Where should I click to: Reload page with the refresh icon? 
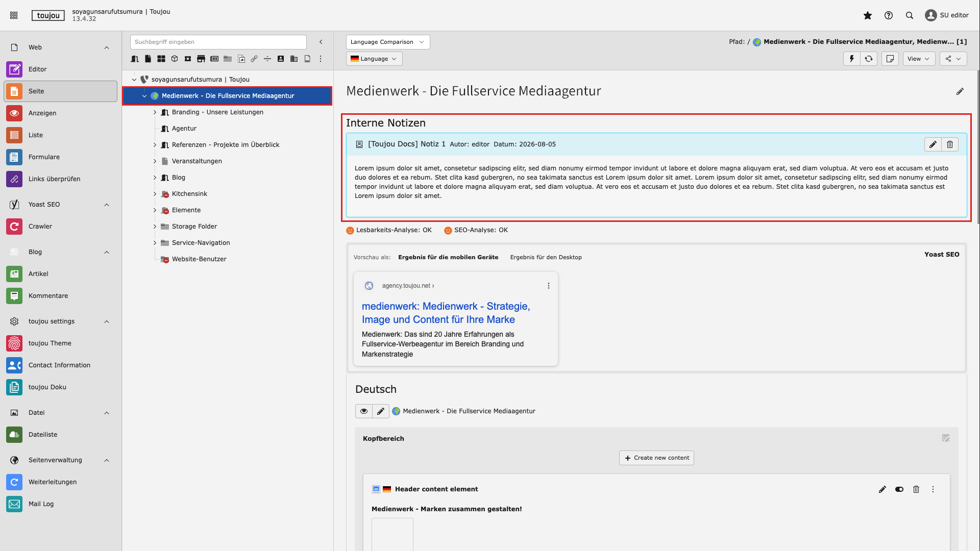click(869, 59)
